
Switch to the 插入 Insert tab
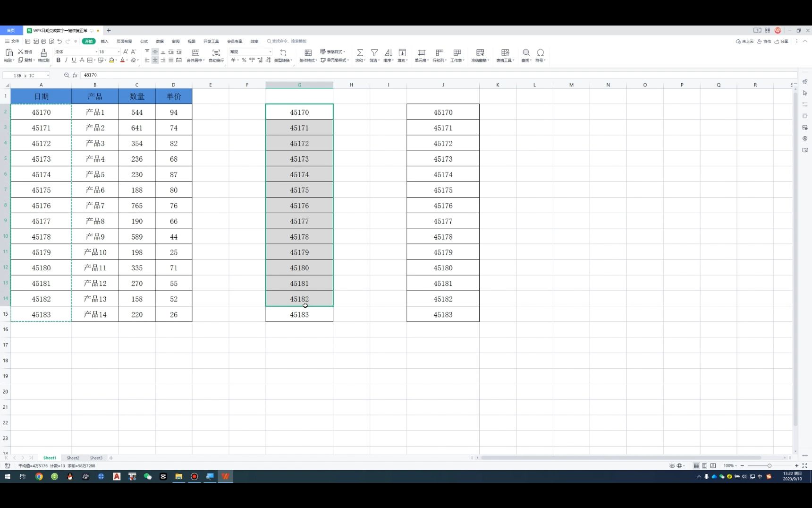(x=104, y=42)
